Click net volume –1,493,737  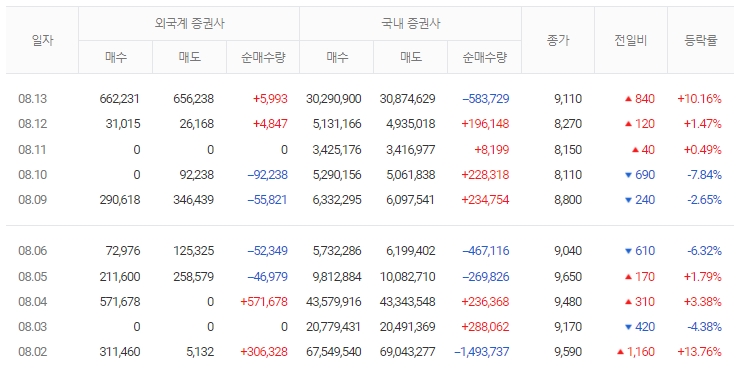482,351
